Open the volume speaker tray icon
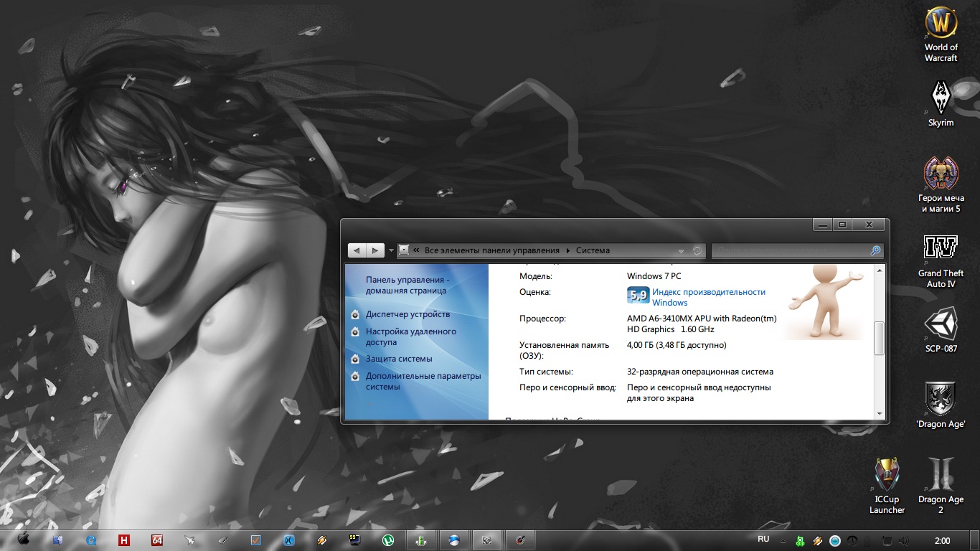The image size is (980, 551). [904, 540]
